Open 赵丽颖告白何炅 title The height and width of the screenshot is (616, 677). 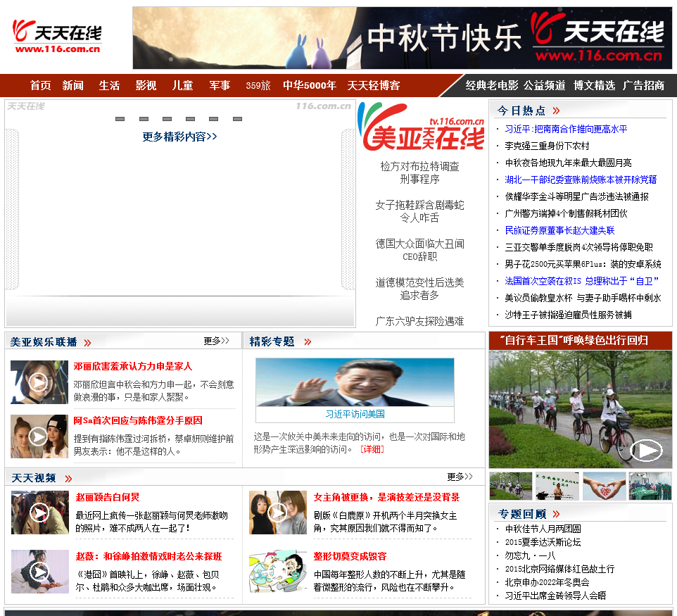[x=108, y=497]
